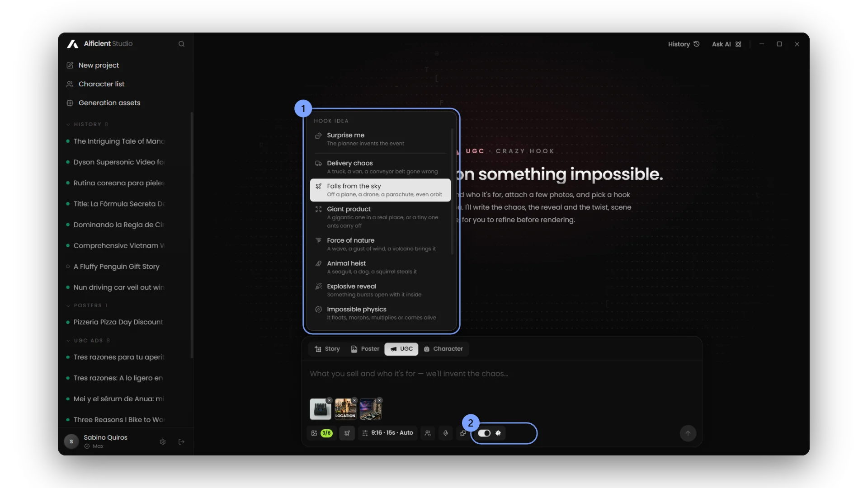Click the characters icon in prompt toolbar
The image size is (868, 488).
pos(428,433)
